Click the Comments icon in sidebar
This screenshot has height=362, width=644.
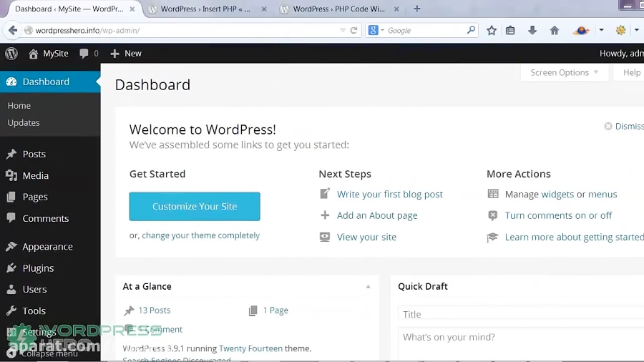[x=11, y=218]
